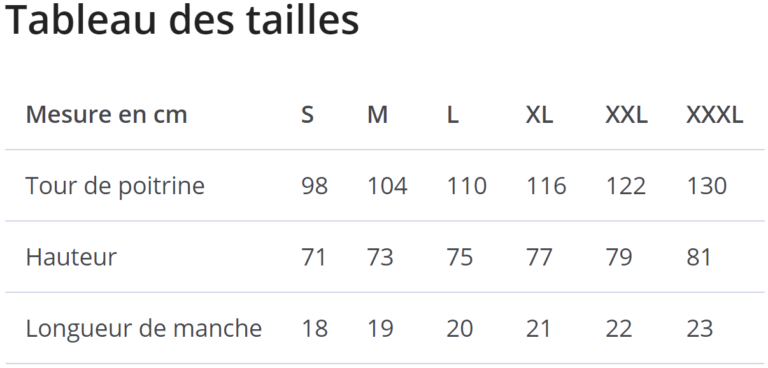
Task: Click chest value 98 for size S
Action: click(x=314, y=186)
